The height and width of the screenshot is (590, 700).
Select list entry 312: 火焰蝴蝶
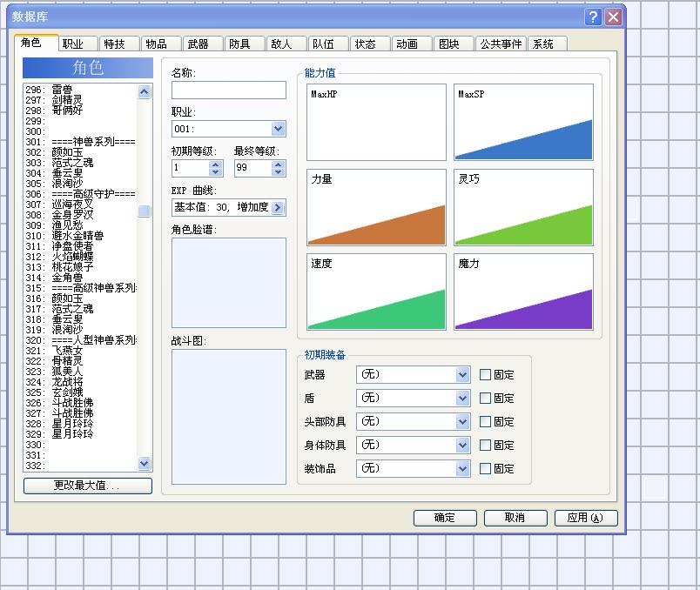pos(81,257)
